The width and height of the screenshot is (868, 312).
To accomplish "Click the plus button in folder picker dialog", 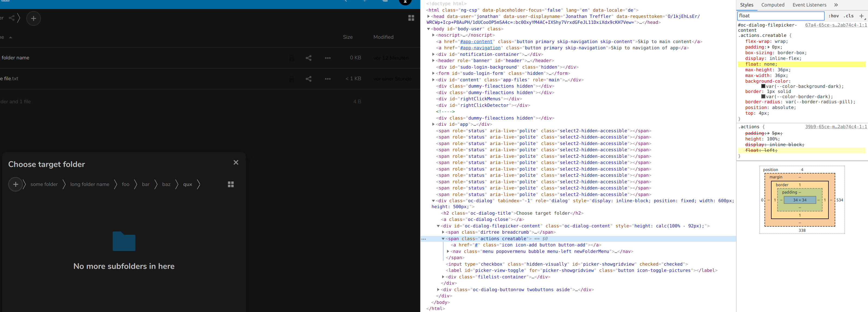I will (15, 184).
